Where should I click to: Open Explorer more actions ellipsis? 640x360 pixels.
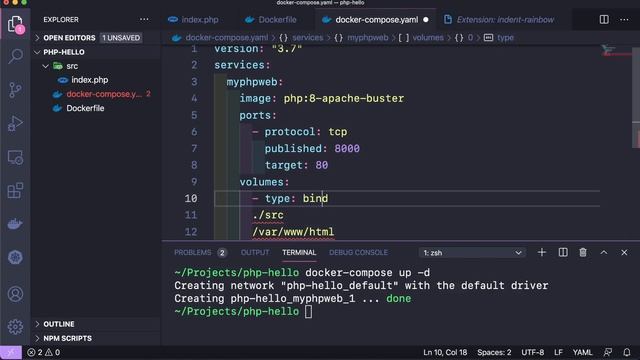pos(144,20)
